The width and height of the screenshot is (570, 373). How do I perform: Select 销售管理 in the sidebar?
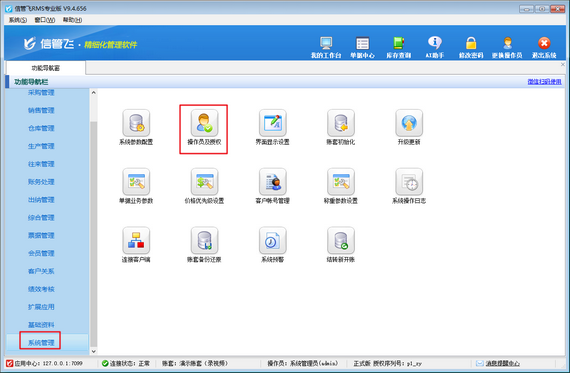pos(41,110)
